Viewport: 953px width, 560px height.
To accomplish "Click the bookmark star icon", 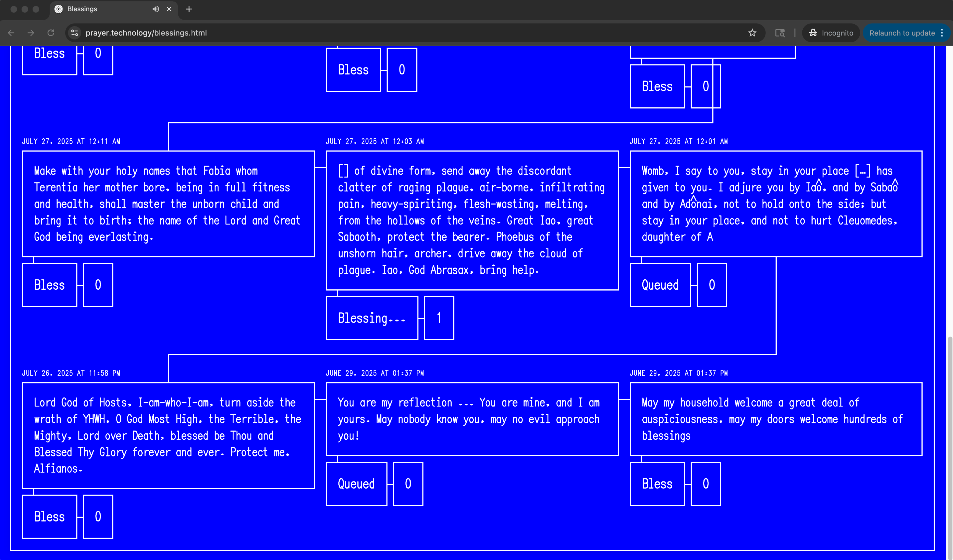I will click(752, 33).
